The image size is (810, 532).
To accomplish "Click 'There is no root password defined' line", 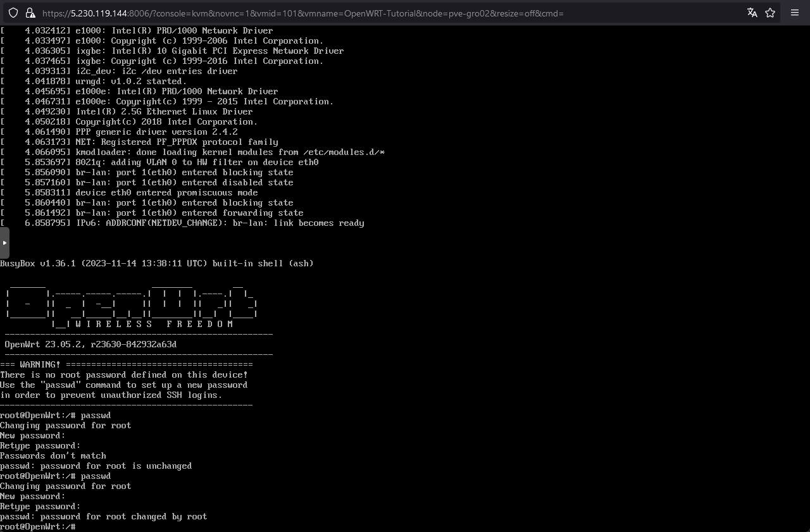I will click(x=124, y=374).
